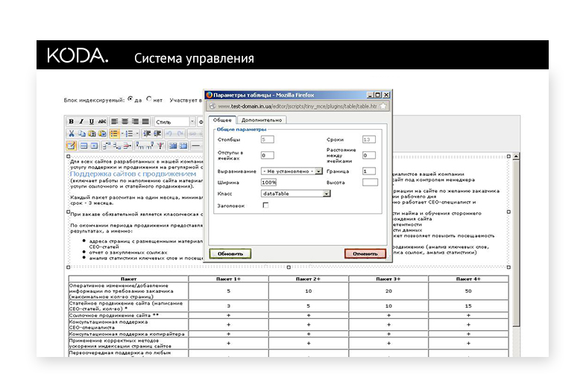The image size is (583, 392).
Task: Delete table row icon
Action: click(127, 145)
